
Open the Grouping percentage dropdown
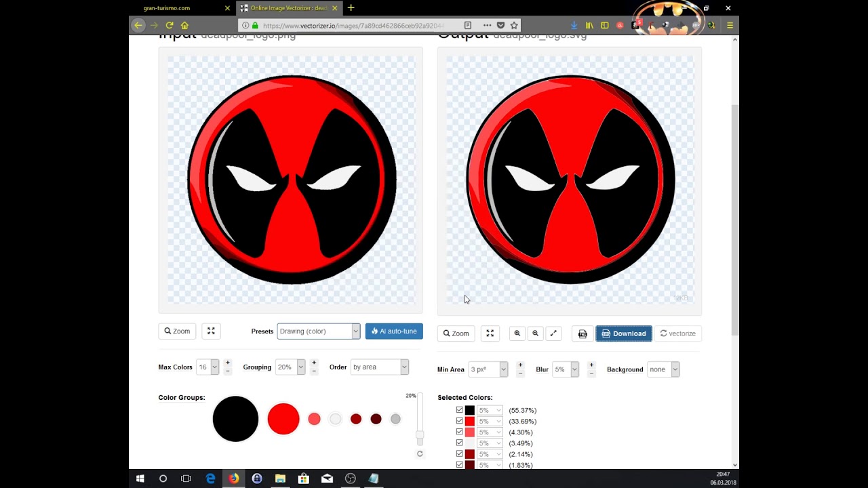coord(290,367)
